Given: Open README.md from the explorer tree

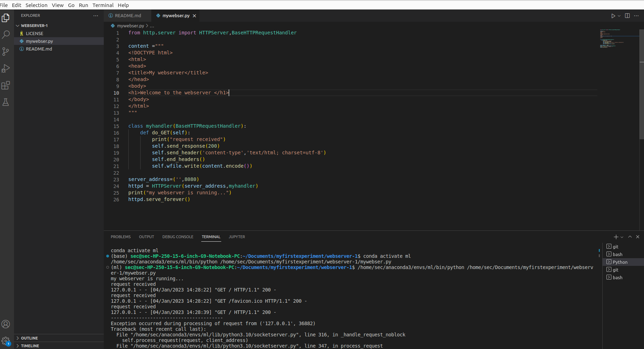Looking at the screenshot, I should (59, 49).
